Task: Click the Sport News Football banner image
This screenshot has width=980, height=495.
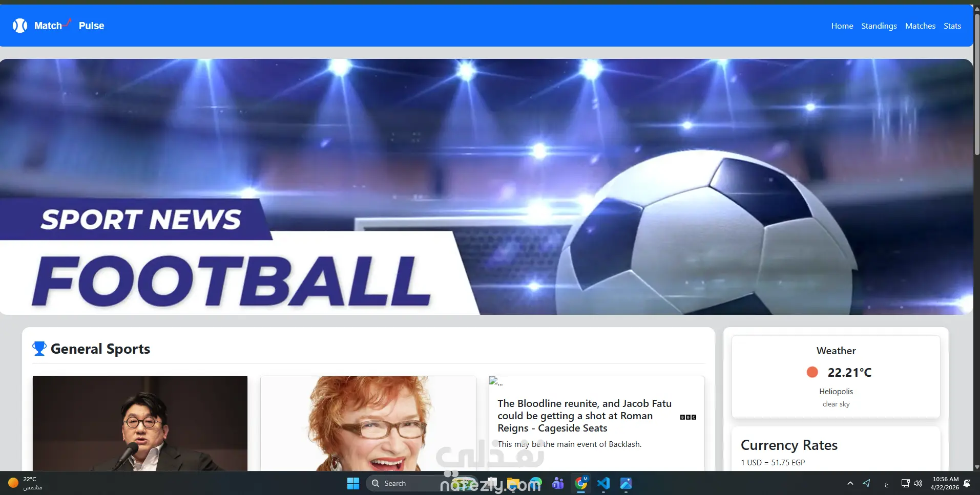Action: click(486, 187)
